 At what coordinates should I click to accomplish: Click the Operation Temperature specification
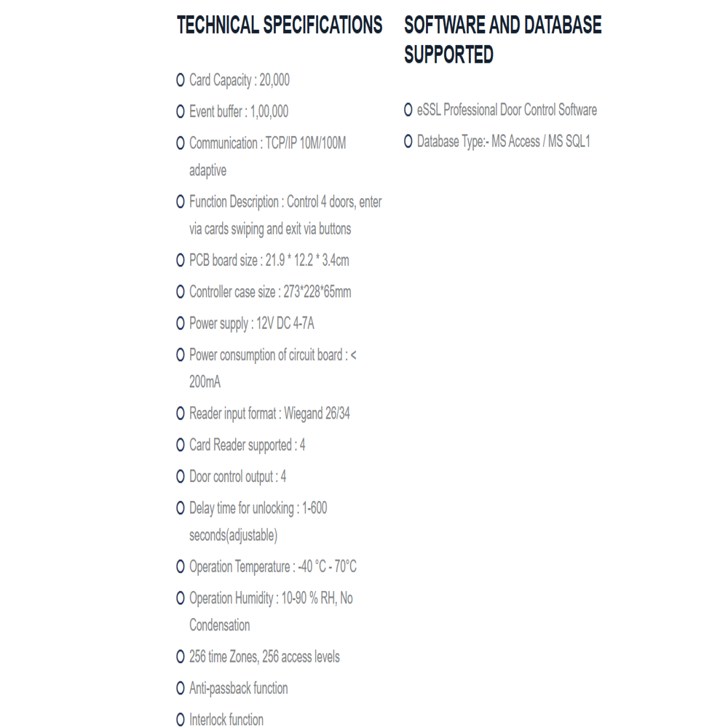point(273,567)
